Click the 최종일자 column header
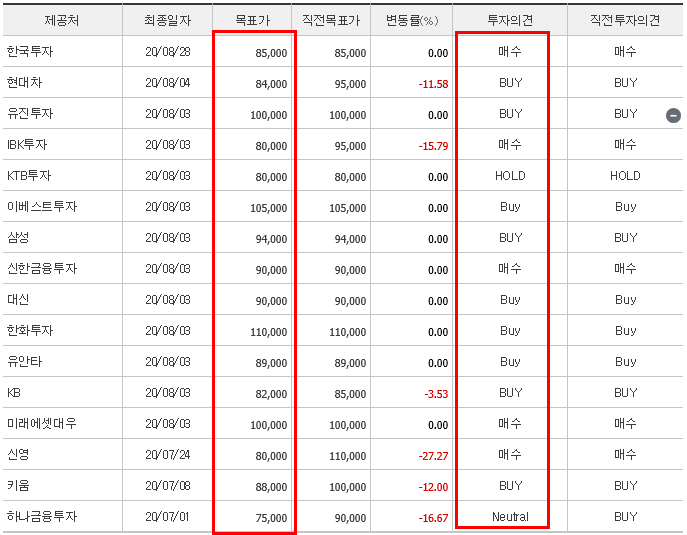Screen dimensions: 687x535 coord(168,20)
